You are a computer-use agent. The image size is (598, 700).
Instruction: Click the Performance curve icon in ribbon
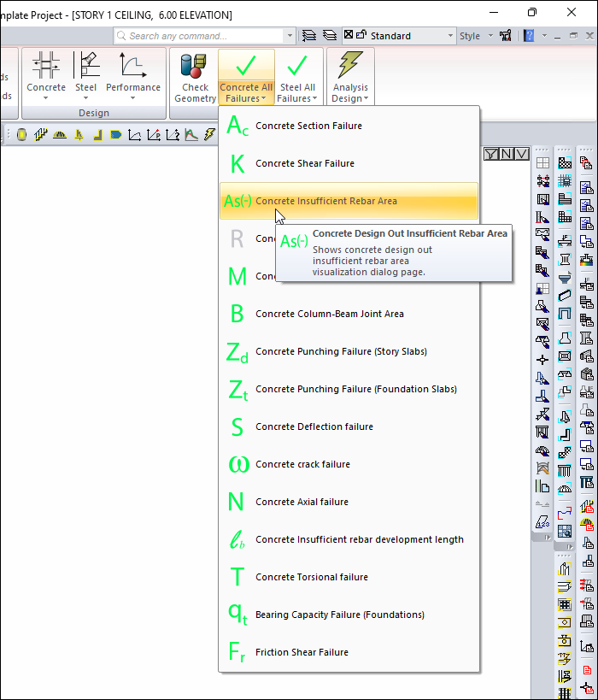click(132, 68)
